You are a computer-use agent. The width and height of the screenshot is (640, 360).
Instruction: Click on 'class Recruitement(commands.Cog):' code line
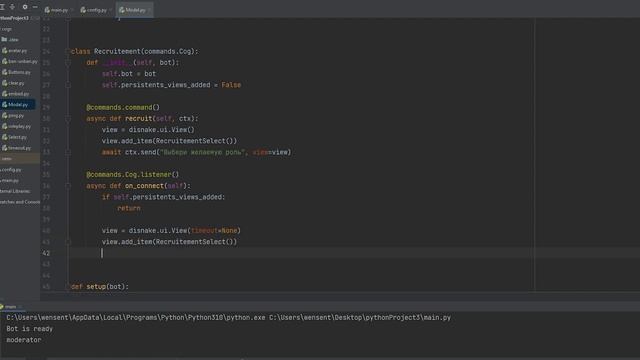134,51
